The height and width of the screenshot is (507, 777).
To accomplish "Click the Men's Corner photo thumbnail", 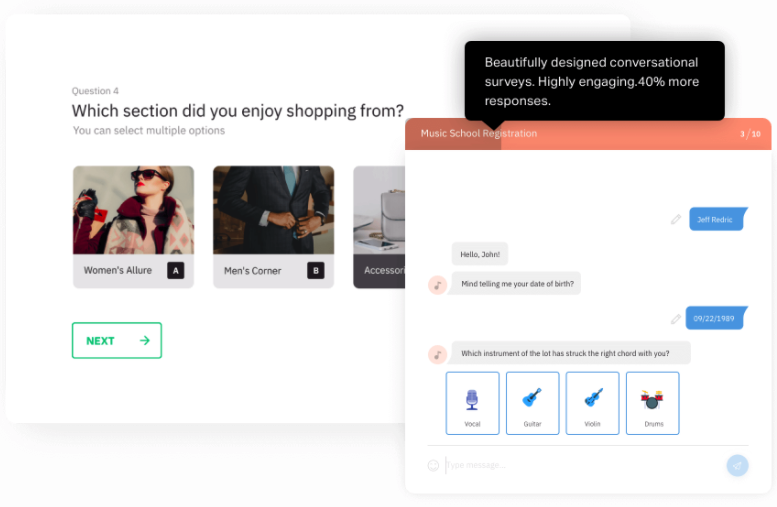I will pos(273,210).
